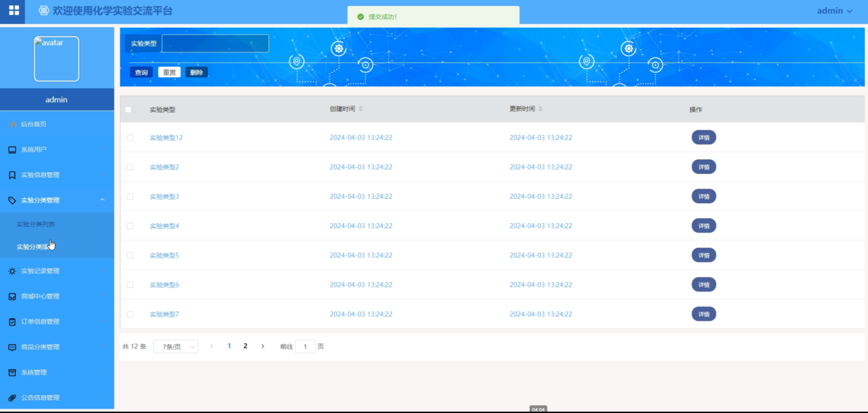Screen dimensions: 868x413
Task: Go to page 2 in pagination
Action: 245,346
